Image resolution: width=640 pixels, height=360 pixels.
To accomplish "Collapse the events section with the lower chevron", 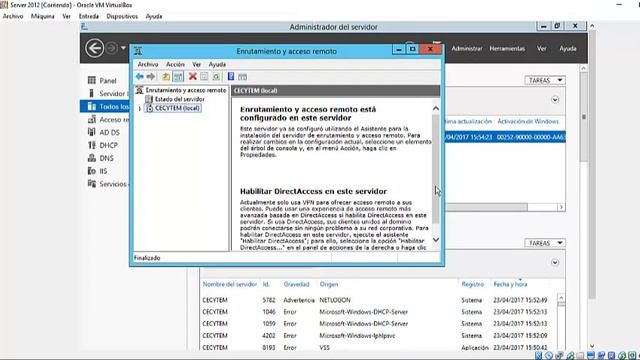I will point(555,262).
